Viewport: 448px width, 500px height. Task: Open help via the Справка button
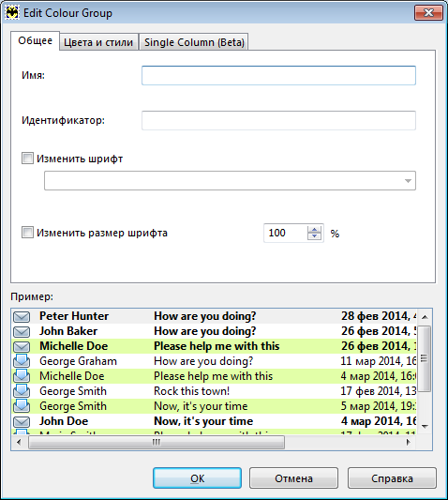pyautogui.click(x=392, y=478)
